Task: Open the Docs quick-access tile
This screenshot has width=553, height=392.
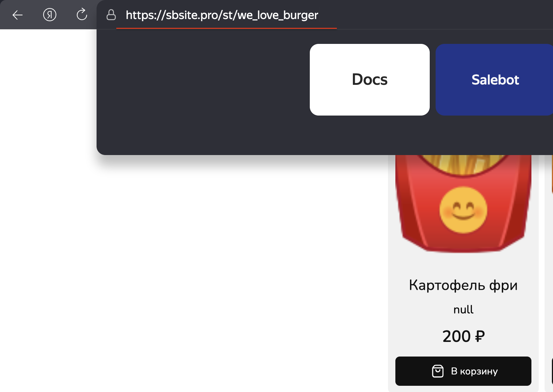Action: pos(369,80)
